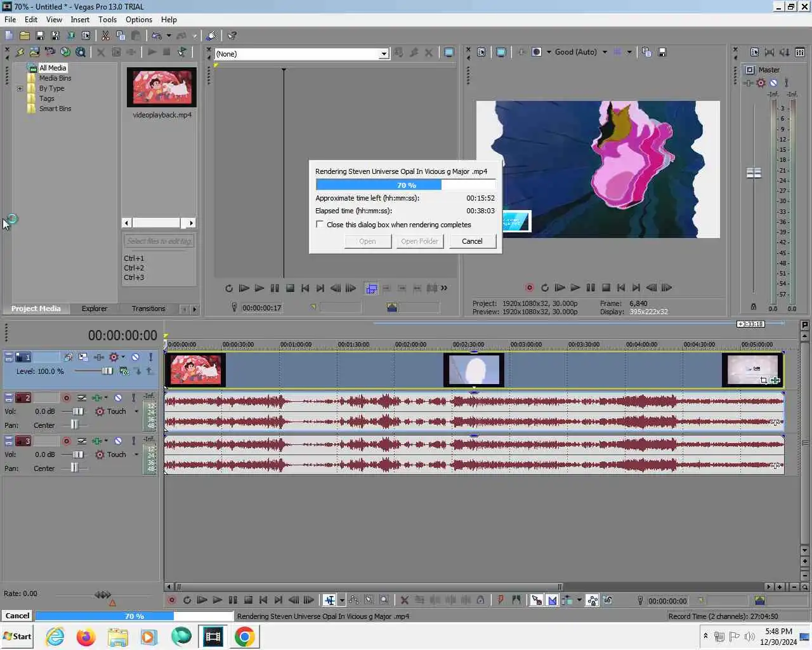Screen dimensions: 812x650
Task: Click the Video Preview External Monitor icon
Action: click(x=501, y=52)
